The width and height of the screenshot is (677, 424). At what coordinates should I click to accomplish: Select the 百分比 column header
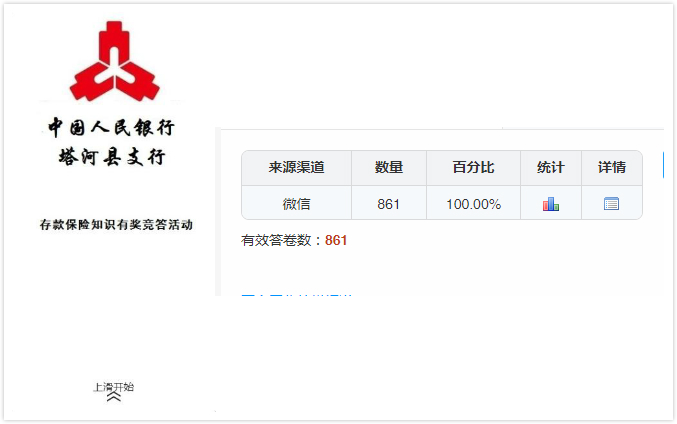[473, 167]
